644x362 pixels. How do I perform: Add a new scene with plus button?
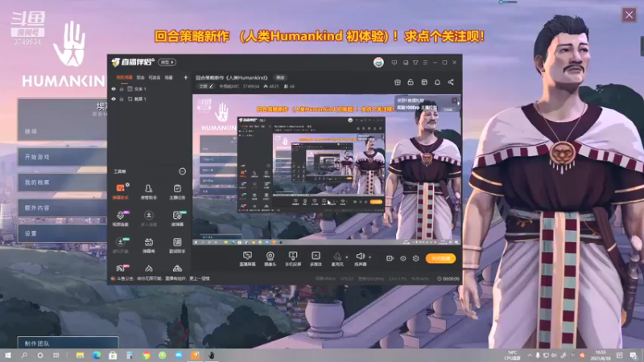tap(186, 77)
